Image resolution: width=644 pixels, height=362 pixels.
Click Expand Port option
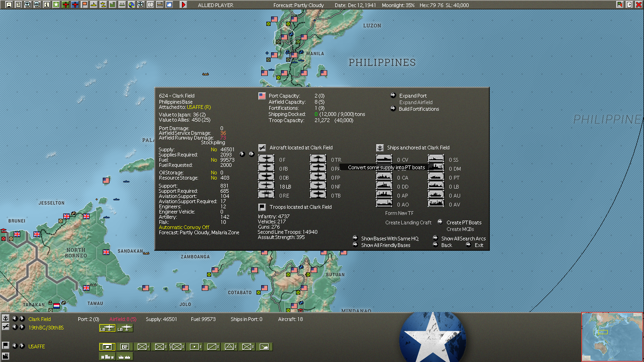click(x=413, y=96)
